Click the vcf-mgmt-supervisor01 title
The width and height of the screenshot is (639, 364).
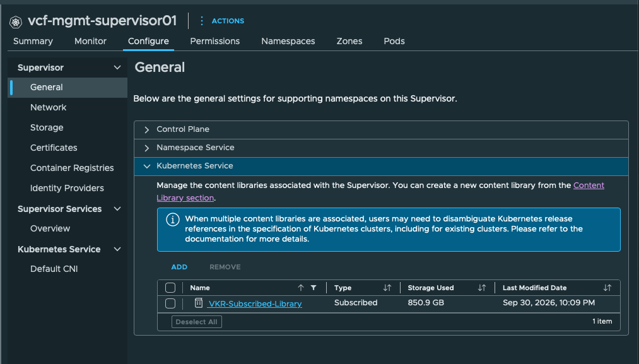[x=102, y=21]
